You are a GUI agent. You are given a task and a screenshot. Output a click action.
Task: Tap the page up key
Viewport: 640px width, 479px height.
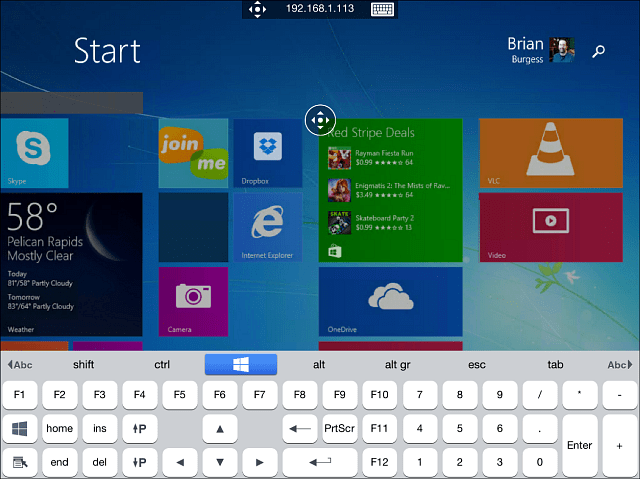[x=140, y=428]
